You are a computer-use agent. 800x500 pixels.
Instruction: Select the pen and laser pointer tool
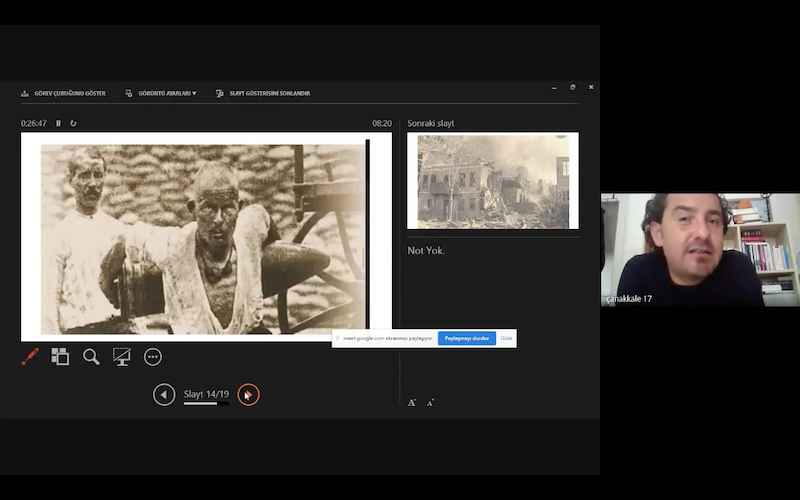click(x=30, y=357)
